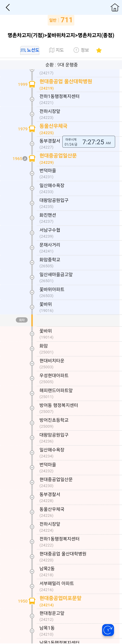This screenshot has height=644, width=122.
Task: Go to home screen icon
Action: pos(115,7)
